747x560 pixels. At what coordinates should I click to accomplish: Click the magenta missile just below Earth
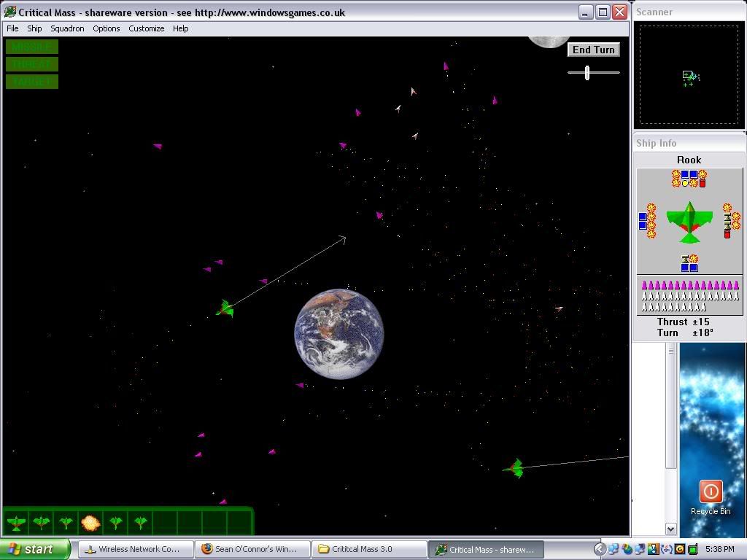pyautogui.click(x=300, y=385)
